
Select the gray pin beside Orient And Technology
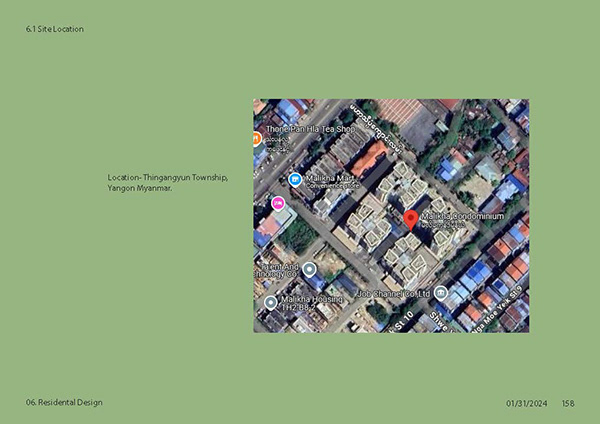pyautogui.click(x=309, y=268)
